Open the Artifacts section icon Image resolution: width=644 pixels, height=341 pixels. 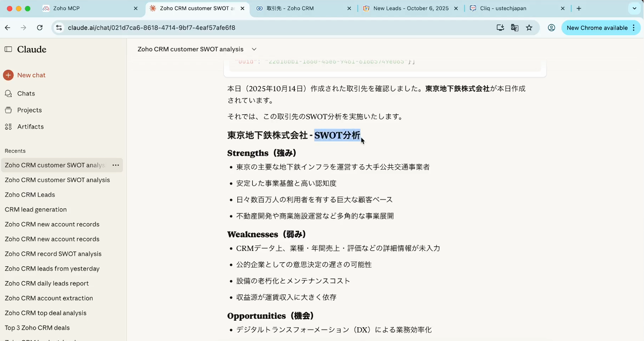click(x=8, y=127)
